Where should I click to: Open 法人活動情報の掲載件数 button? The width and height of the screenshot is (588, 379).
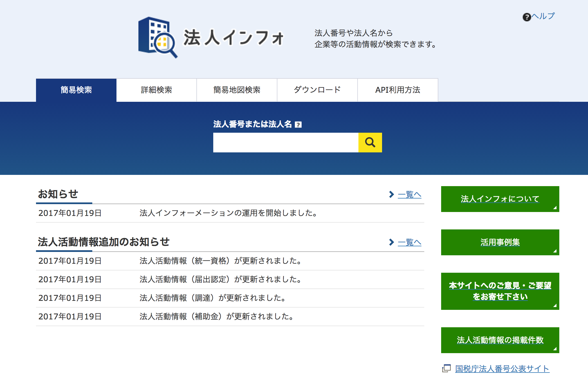pos(500,340)
